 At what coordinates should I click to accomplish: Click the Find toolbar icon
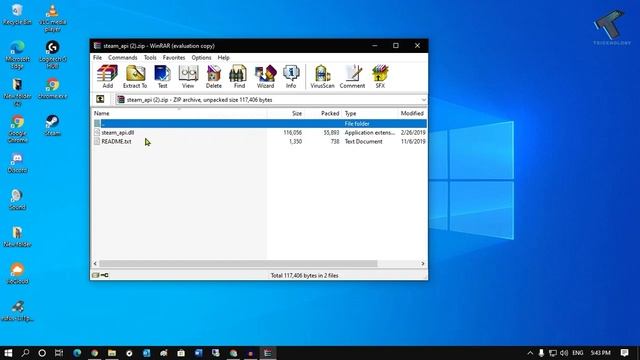(x=239, y=76)
